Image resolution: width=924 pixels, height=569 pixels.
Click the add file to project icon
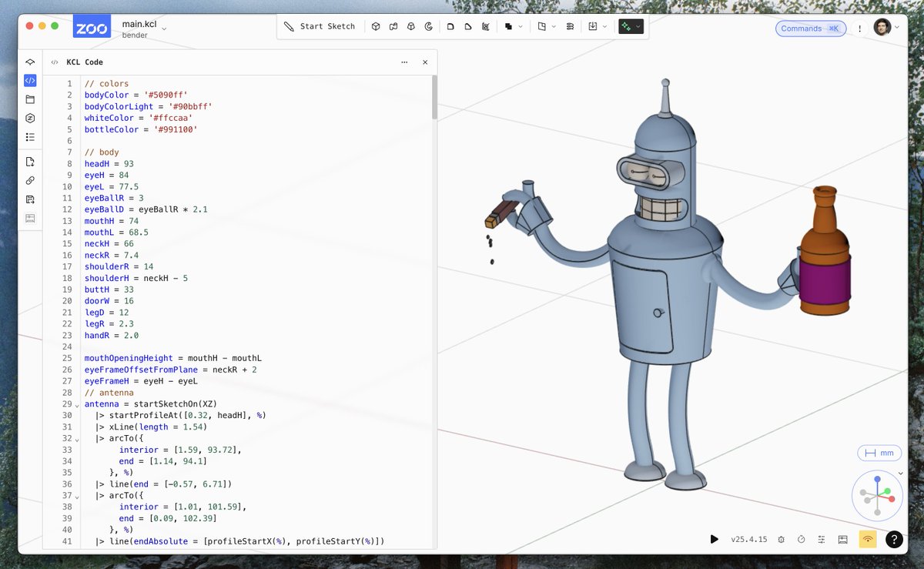coord(30,162)
